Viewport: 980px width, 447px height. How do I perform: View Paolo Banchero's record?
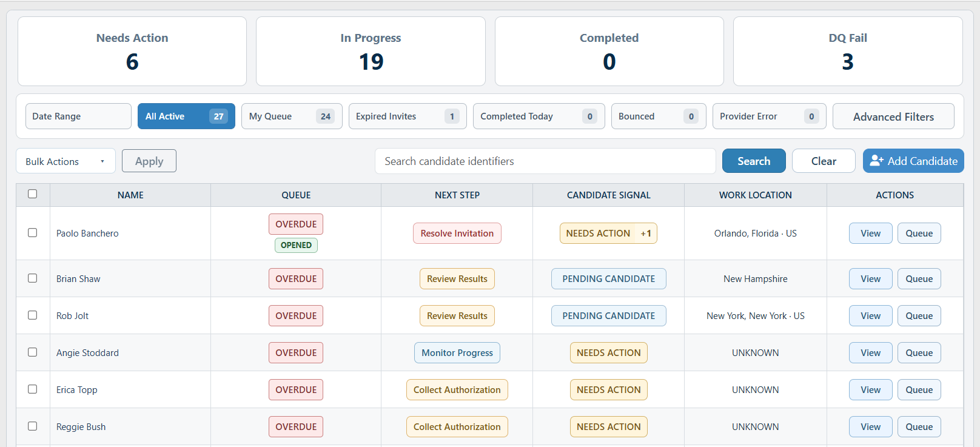coord(871,234)
